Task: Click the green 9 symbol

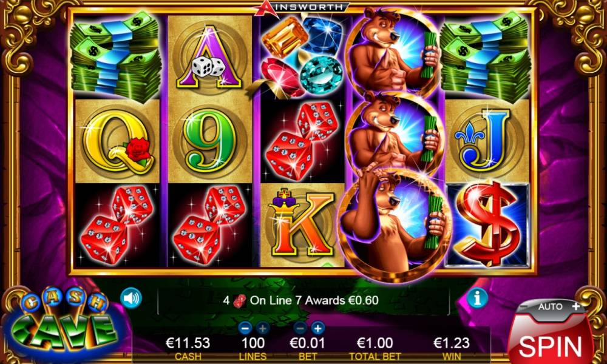Action: point(209,141)
